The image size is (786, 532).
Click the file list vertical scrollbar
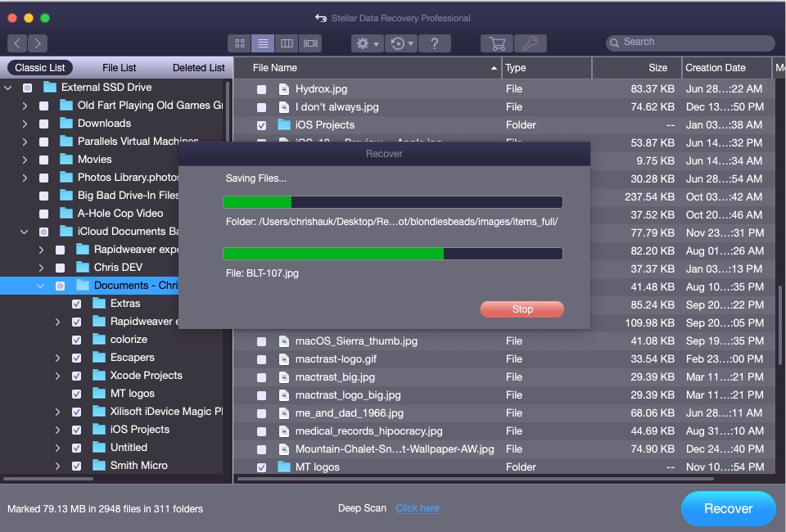coord(779,325)
